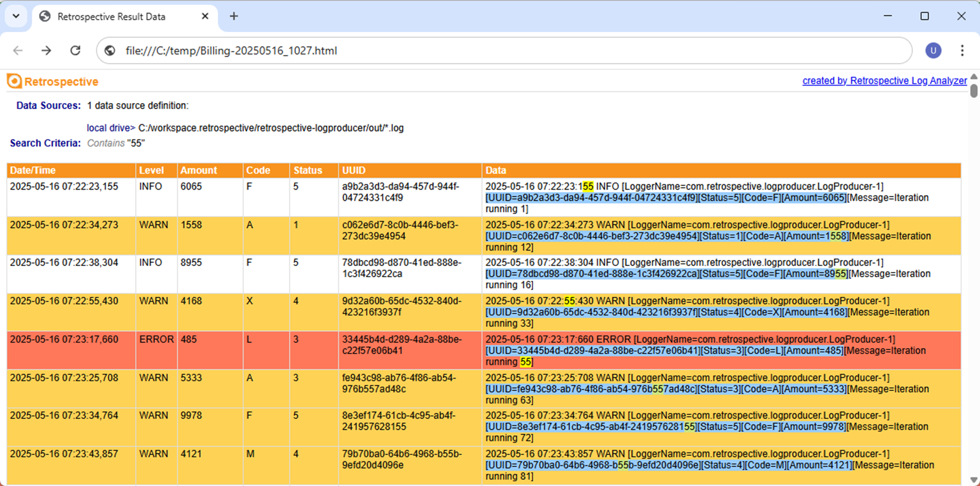Click the Status column header

(x=314, y=170)
